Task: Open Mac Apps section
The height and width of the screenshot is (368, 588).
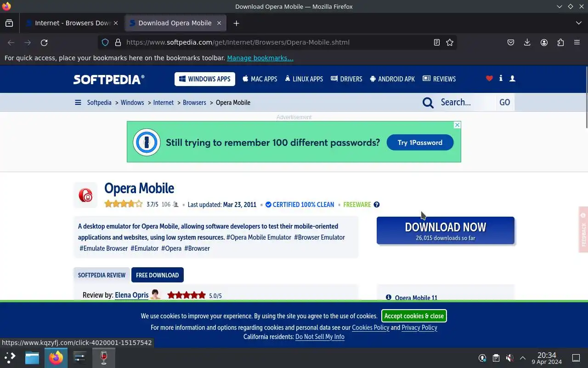Action: tap(260, 79)
